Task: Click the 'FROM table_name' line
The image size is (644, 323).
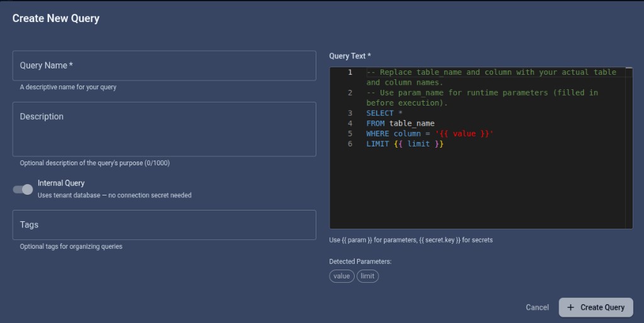Action: pyautogui.click(x=401, y=124)
